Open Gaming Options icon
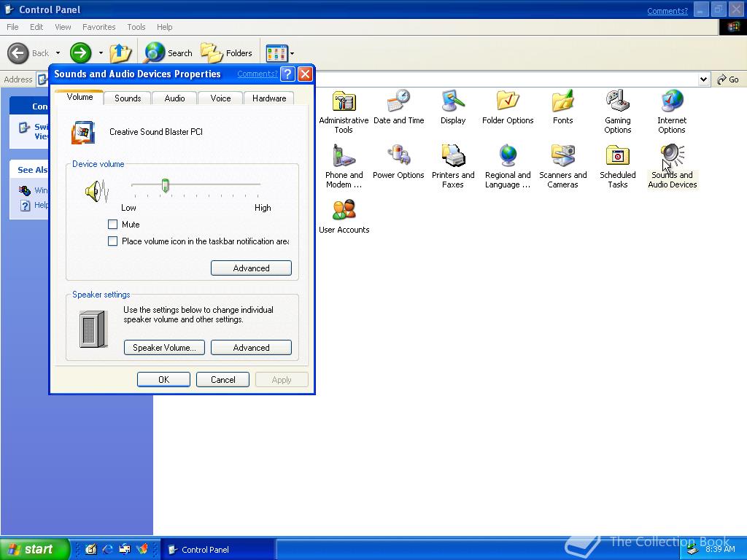Screen dimensions: 747x560 [x=617, y=112]
